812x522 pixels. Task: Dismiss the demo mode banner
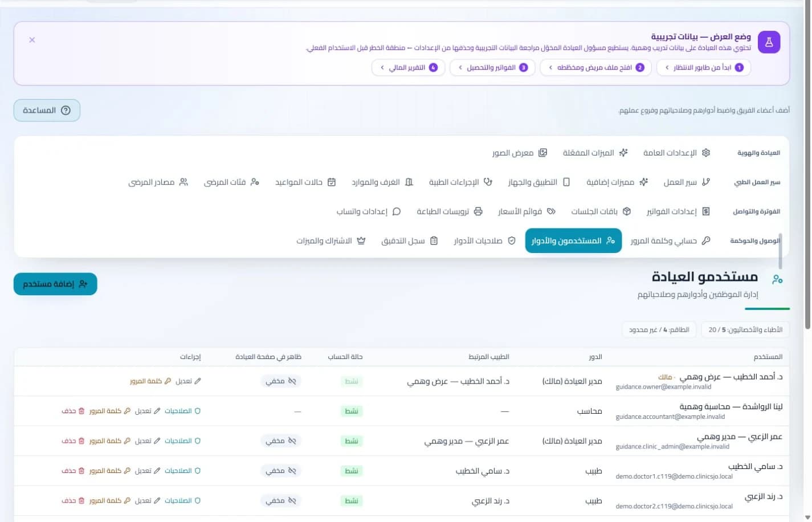click(x=32, y=40)
